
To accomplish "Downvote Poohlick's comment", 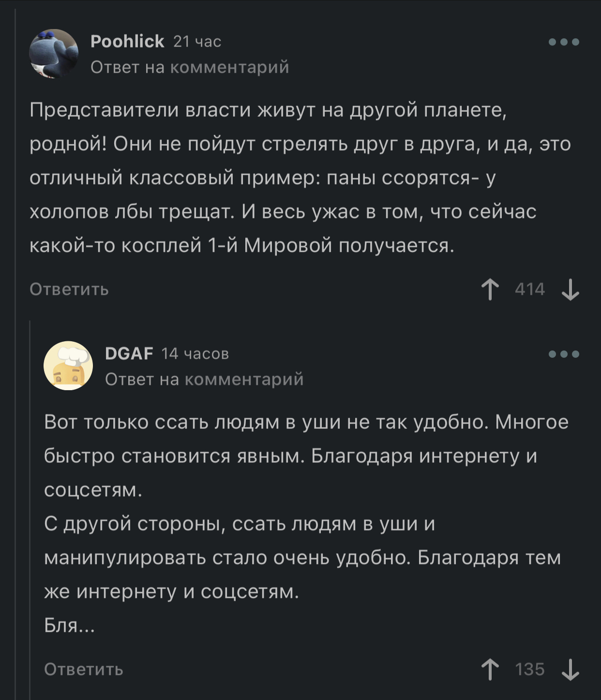I will coord(571,289).
